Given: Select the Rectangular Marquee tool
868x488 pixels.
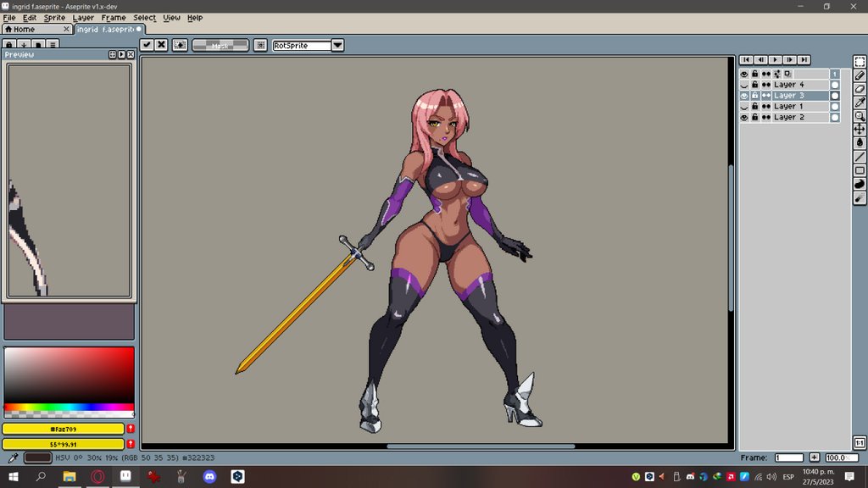Looking at the screenshot, I should pyautogui.click(x=860, y=61).
